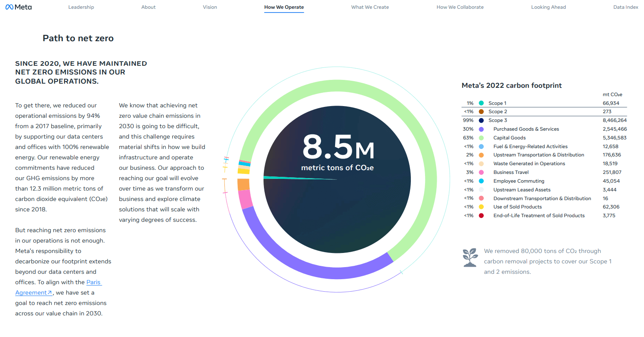
Task: Select the How We Operate tab
Action: pos(284,7)
